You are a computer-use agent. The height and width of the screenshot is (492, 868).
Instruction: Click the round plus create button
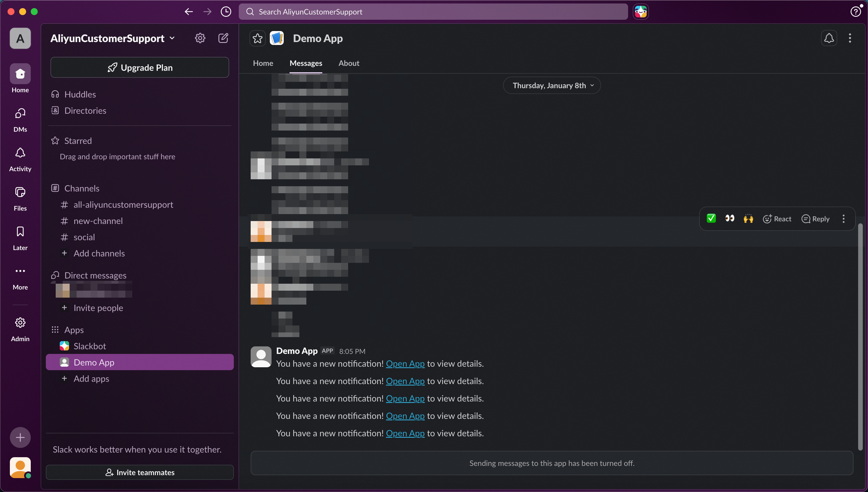click(x=20, y=437)
